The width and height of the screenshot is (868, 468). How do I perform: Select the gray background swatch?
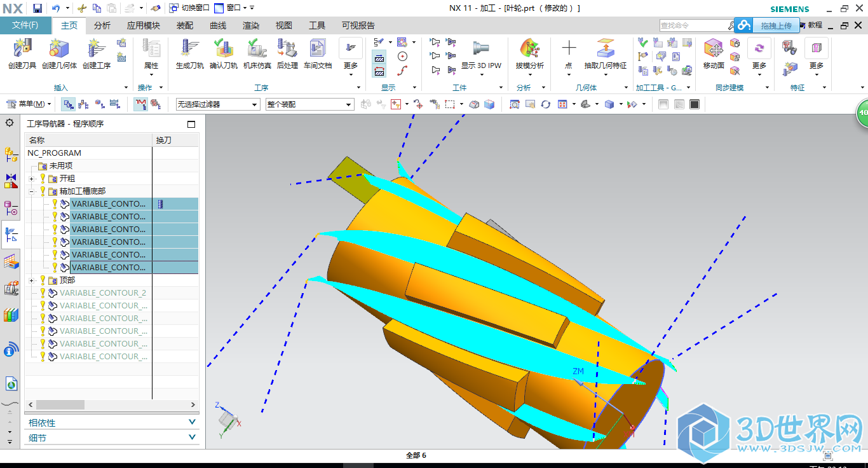(679, 104)
